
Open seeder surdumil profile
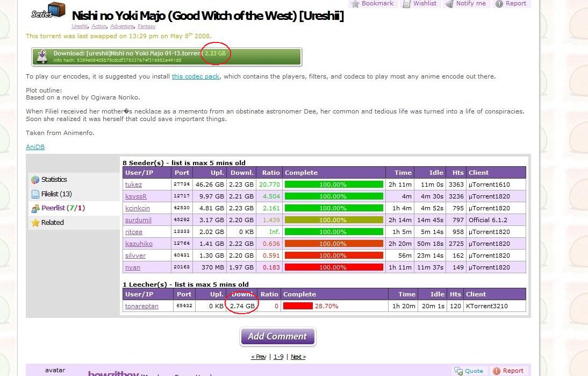(x=138, y=220)
